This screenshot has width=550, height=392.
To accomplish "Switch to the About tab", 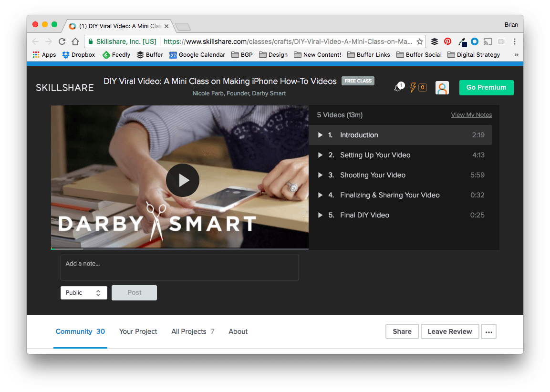I will click(238, 331).
